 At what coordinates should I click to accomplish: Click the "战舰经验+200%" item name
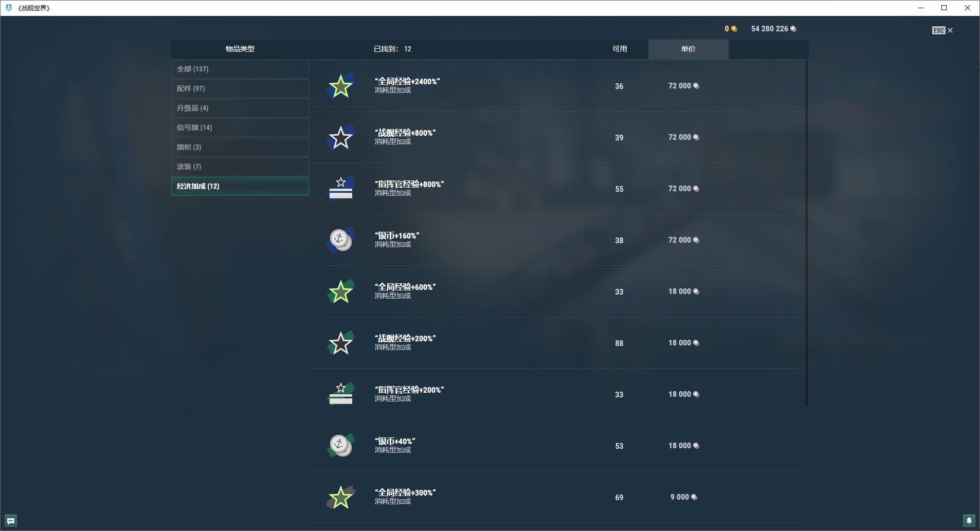pos(405,338)
